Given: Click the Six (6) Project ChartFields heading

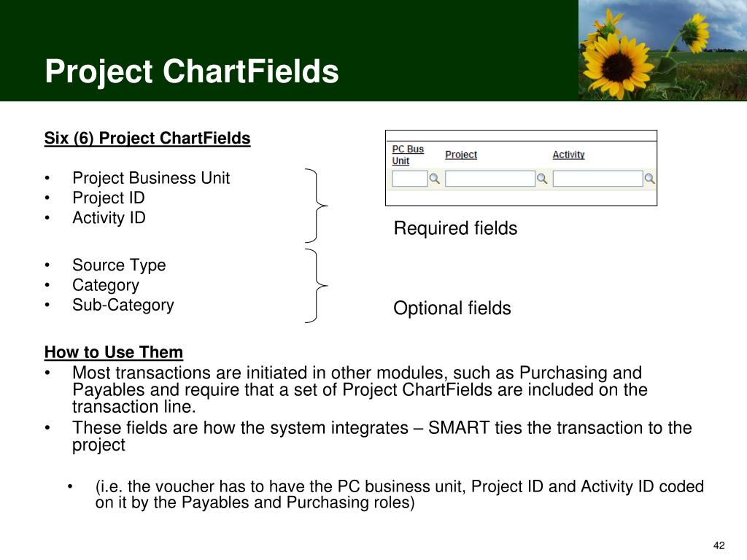Looking at the screenshot, I should pyautogui.click(x=147, y=138).
